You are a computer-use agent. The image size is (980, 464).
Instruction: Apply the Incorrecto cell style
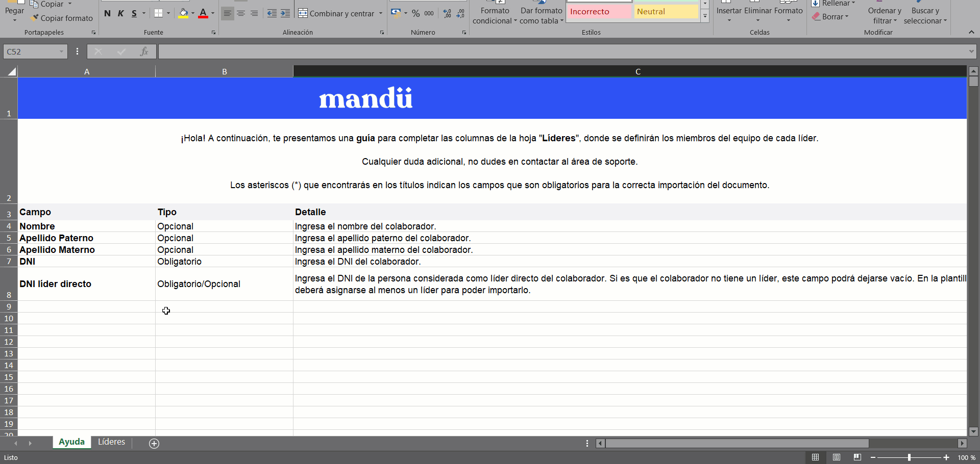pos(599,11)
